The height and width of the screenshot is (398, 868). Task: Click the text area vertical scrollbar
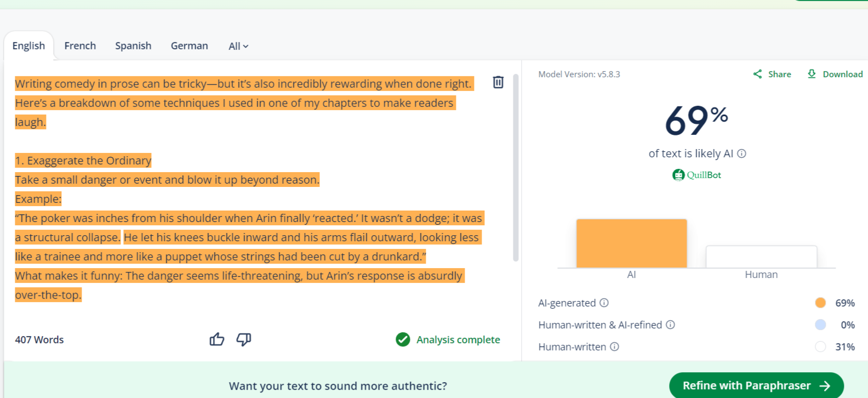tap(515, 167)
